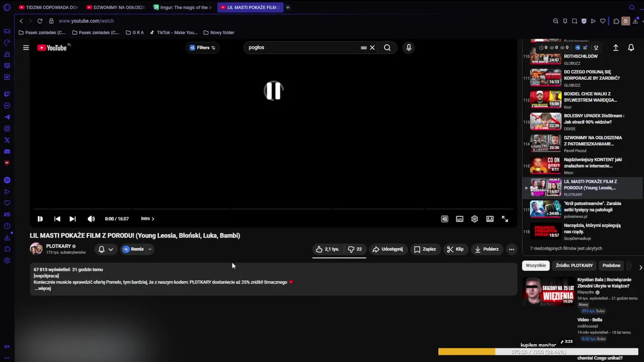644x362 pixels.
Task: Open a new browser tab with plus
Action: coord(288,8)
